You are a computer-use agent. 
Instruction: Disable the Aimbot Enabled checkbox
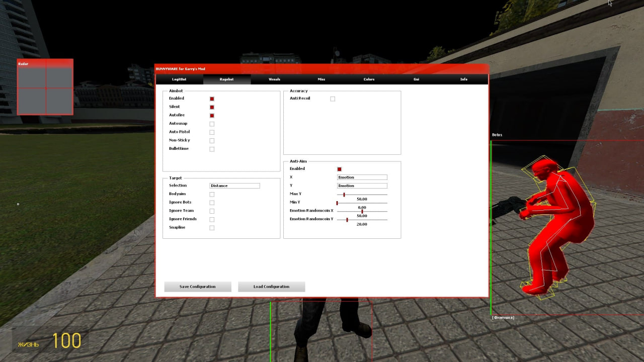212,99
